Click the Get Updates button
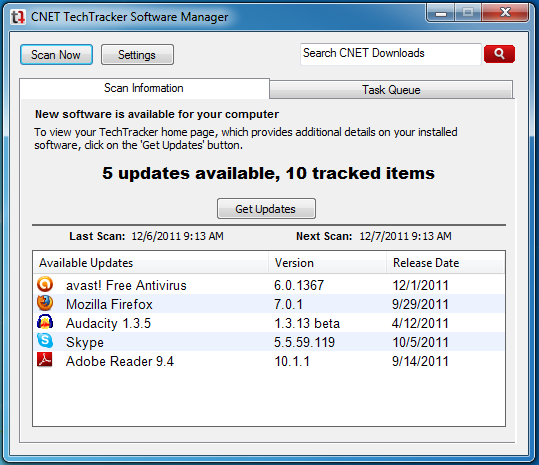Screen dimensions: 539x465 266,209
